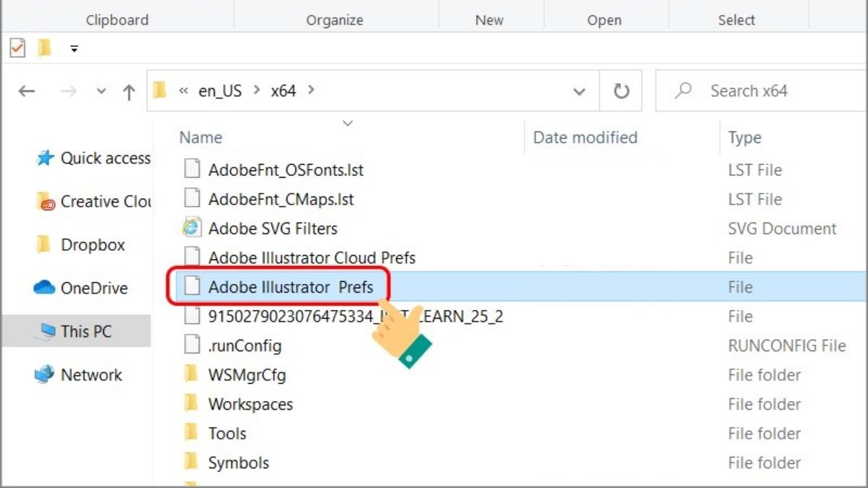Sort by the Type column header
This screenshot has width=868, height=488.
[745, 138]
